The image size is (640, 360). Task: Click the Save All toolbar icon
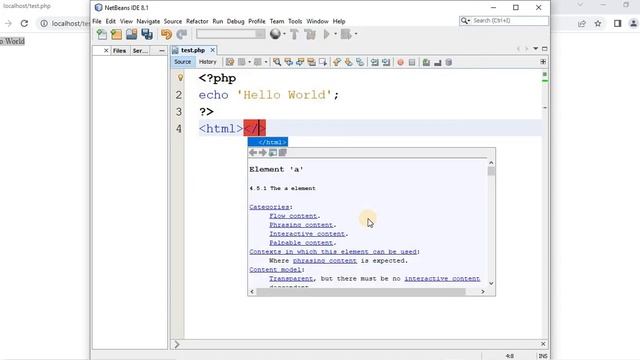coord(147,34)
